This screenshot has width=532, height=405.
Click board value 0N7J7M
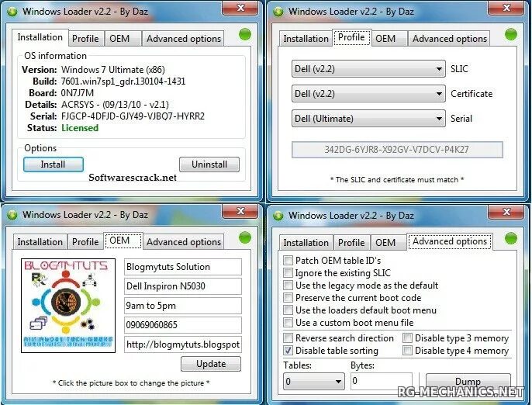(x=78, y=93)
